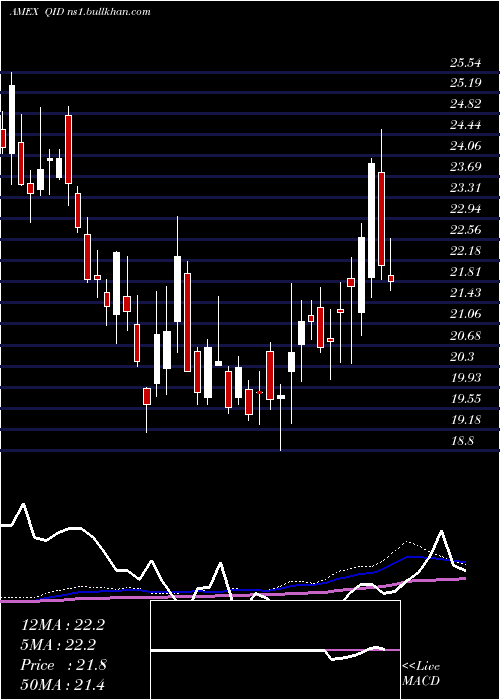Screen dimensions: 500x700
Task: Click the Price : 21.8 readout
Action: [63, 665]
